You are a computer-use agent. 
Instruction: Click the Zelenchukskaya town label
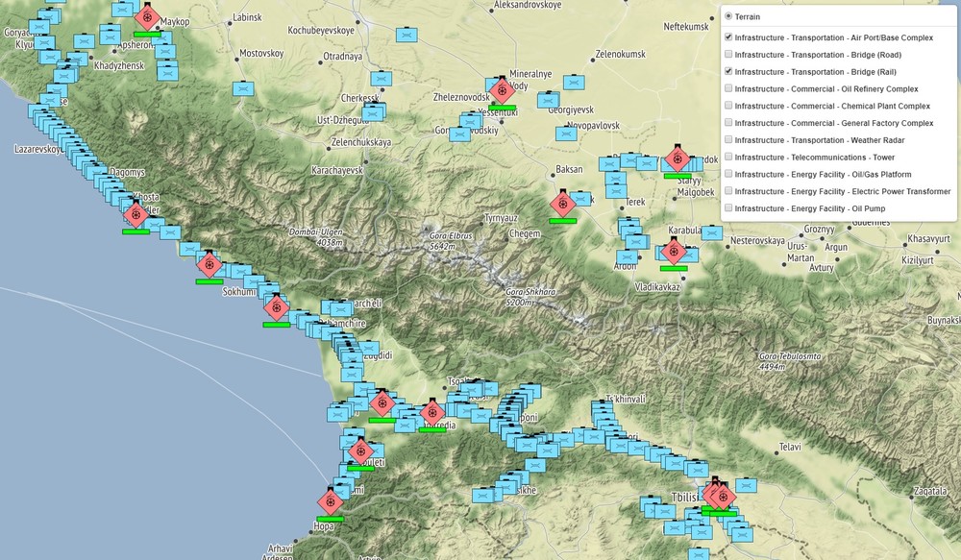(x=361, y=143)
